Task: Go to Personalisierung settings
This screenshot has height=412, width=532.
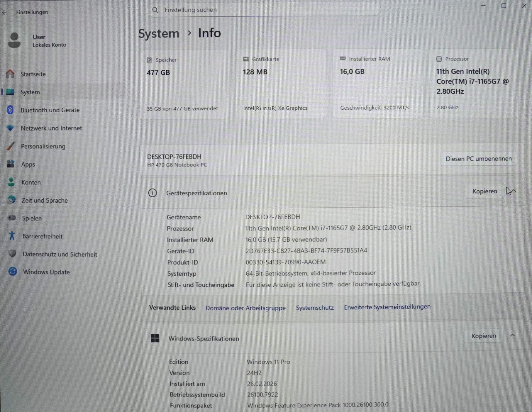Action: pos(43,146)
